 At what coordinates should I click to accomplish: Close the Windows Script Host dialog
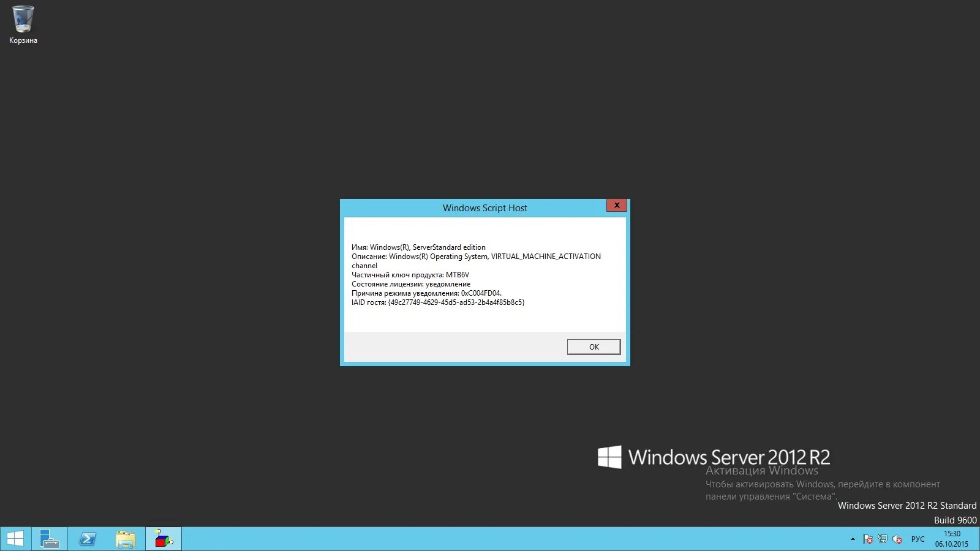click(x=617, y=205)
